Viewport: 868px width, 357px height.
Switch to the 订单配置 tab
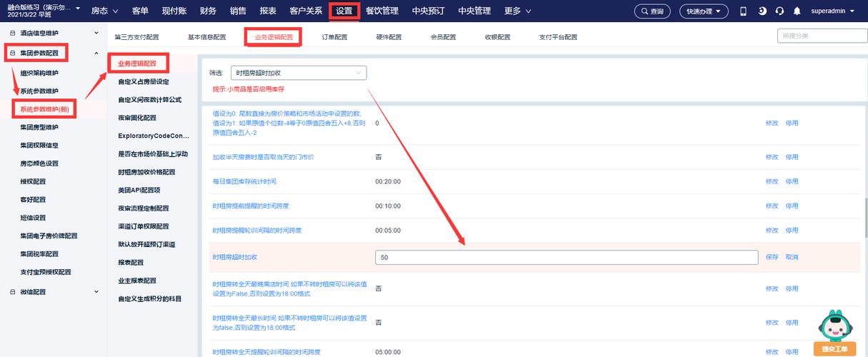point(334,37)
